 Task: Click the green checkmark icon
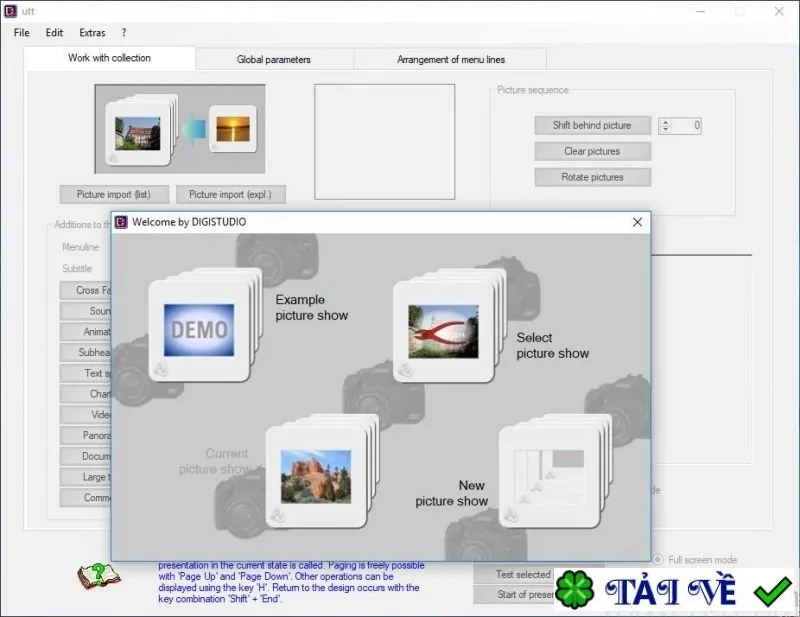772,591
